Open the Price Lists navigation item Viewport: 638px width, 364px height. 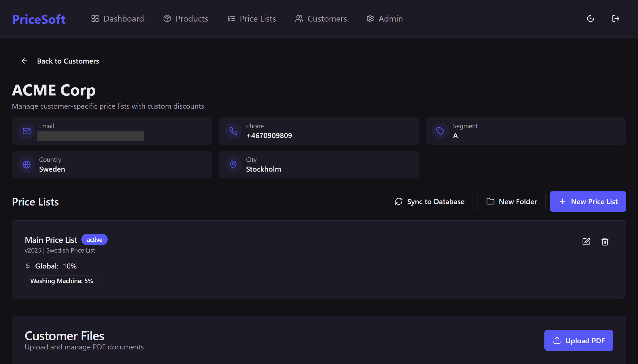[x=252, y=19]
